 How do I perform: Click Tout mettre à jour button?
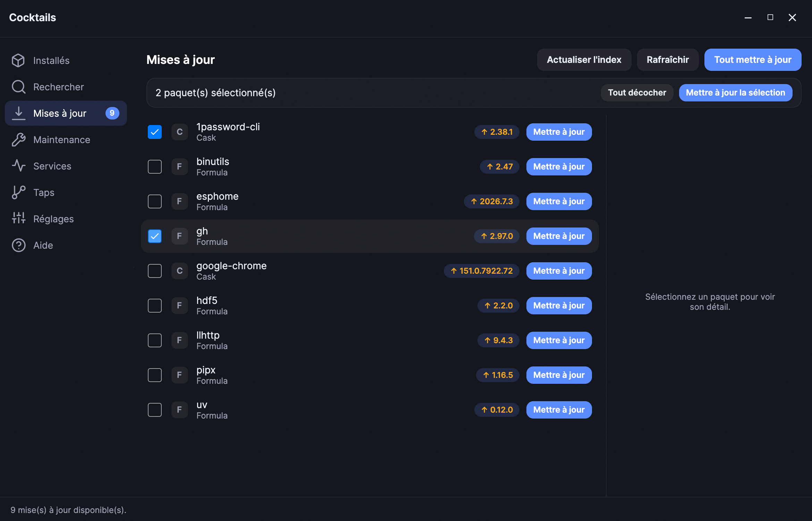click(x=753, y=60)
